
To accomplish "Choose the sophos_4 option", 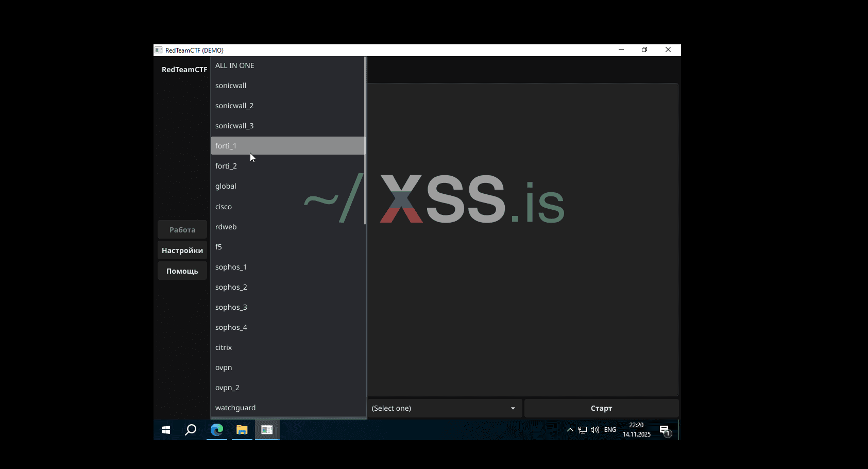I will pos(287,327).
